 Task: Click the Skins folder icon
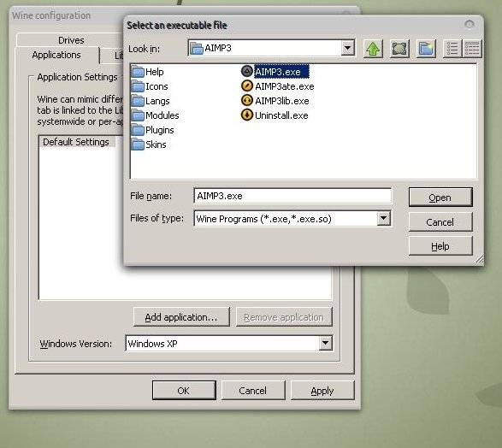coord(138,144)
